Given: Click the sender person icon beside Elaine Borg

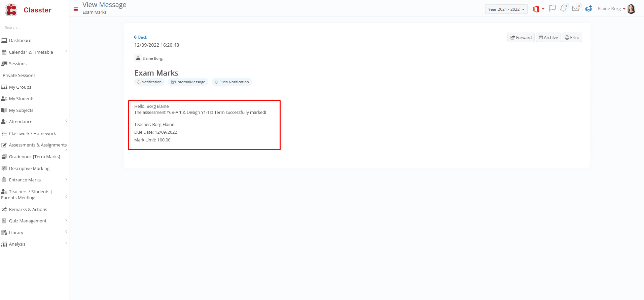Looking at the screenshot, I should tap(138, 58).
